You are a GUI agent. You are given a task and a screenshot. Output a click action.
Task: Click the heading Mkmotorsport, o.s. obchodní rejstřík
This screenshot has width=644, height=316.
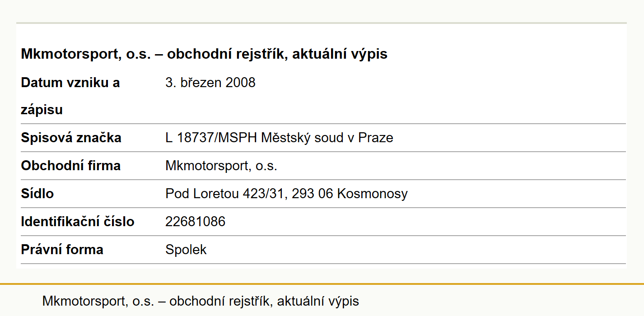tap(204, 55)
